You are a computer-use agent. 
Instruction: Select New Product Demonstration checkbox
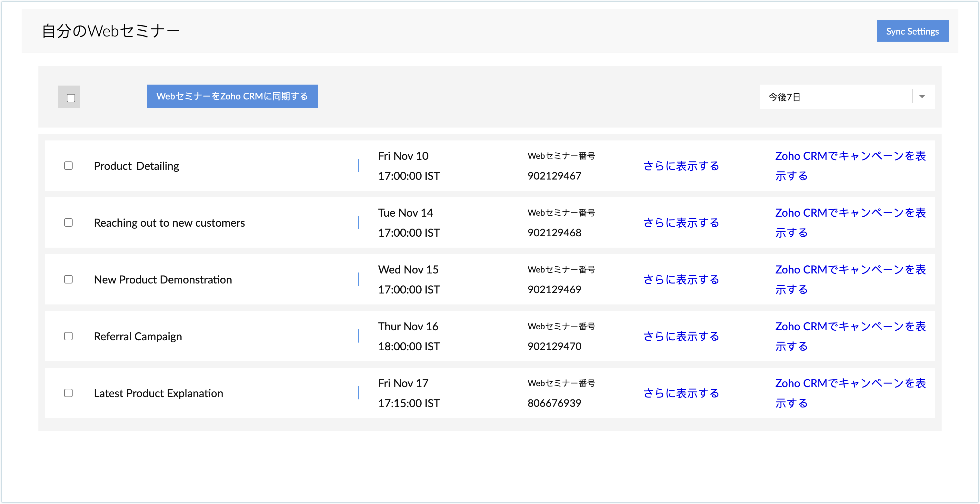click(x=68, y=279)
